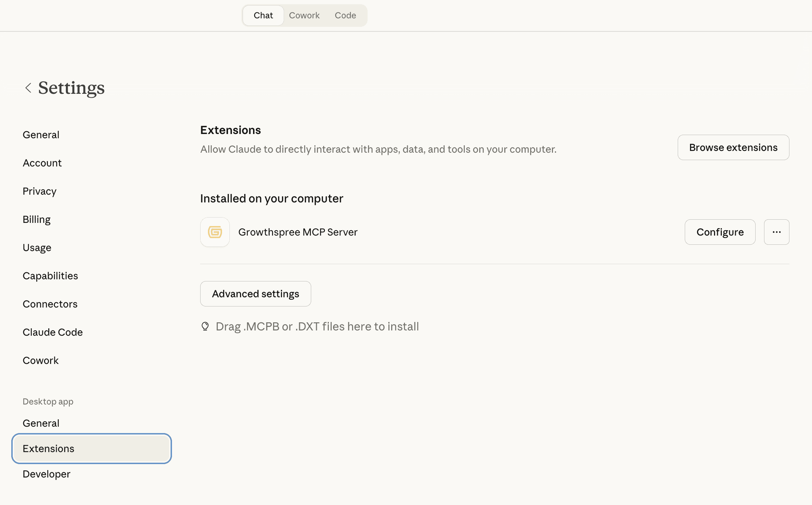
Task: Click the back arrow beside Settings
Action: tap(29, 88)
